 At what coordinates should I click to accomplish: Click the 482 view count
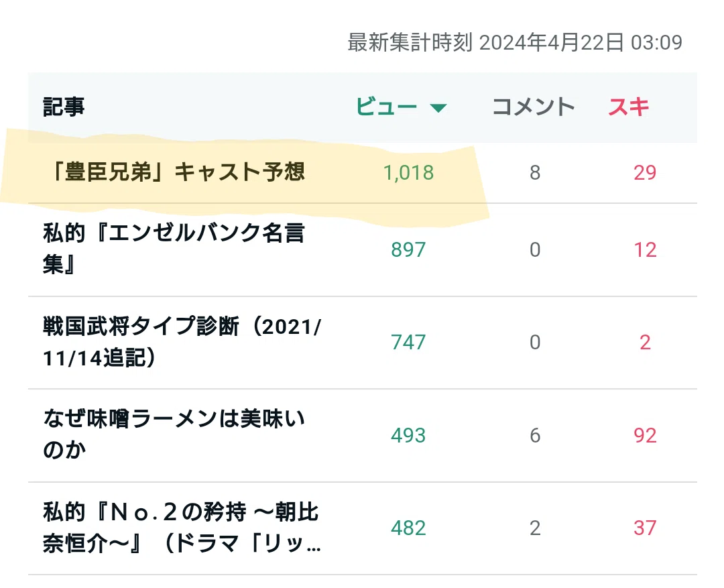[408, 528]
